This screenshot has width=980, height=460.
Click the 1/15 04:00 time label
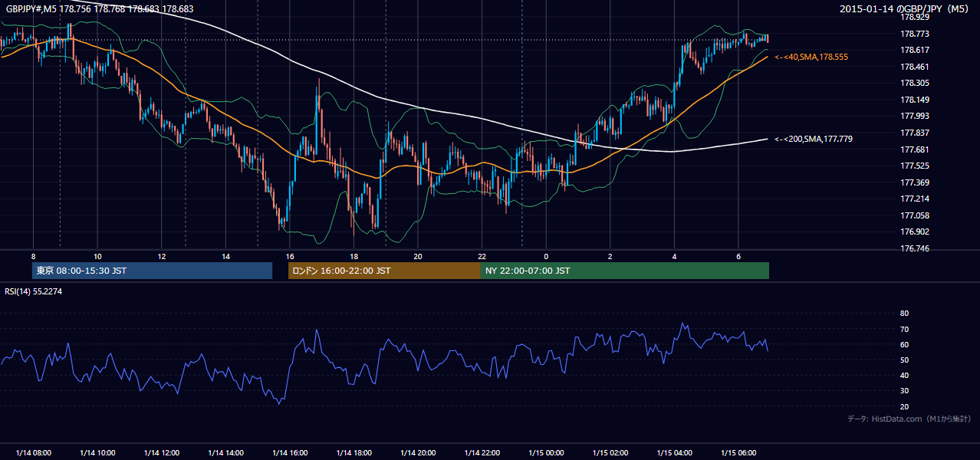coord(675,453)
